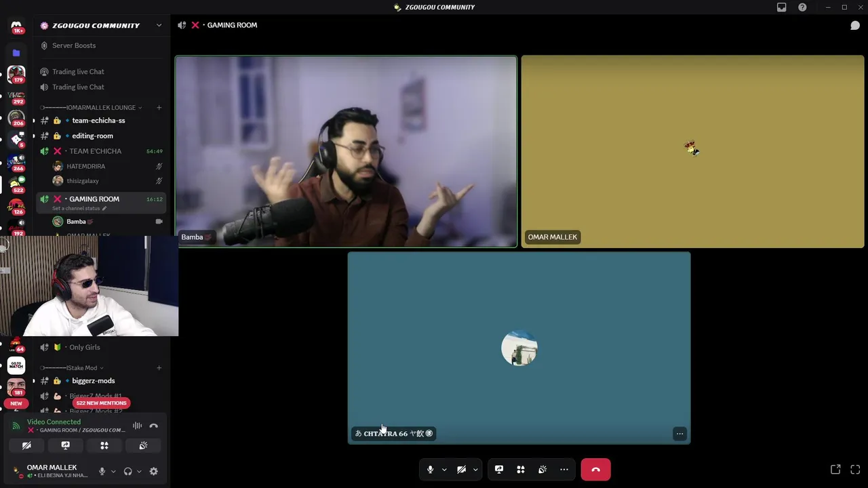Edit the channel status pencil
The width and height of the screenshot is (868, 488).
point(104,209)
